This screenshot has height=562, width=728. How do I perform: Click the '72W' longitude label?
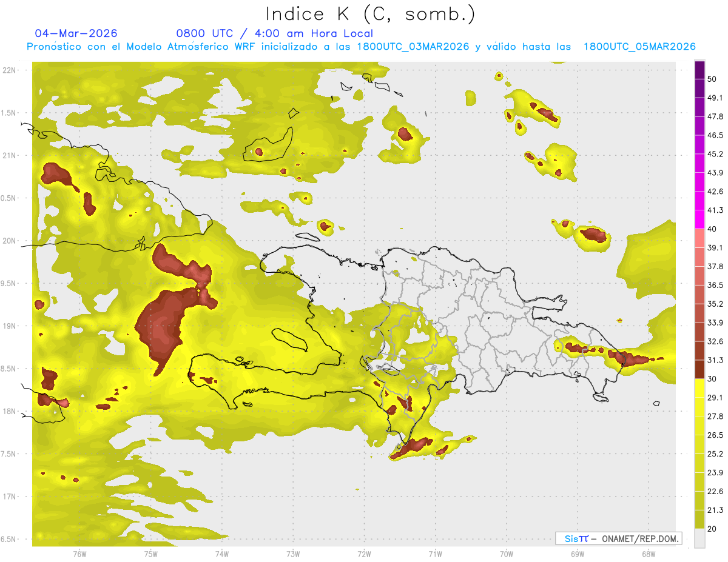coord(364,553)
